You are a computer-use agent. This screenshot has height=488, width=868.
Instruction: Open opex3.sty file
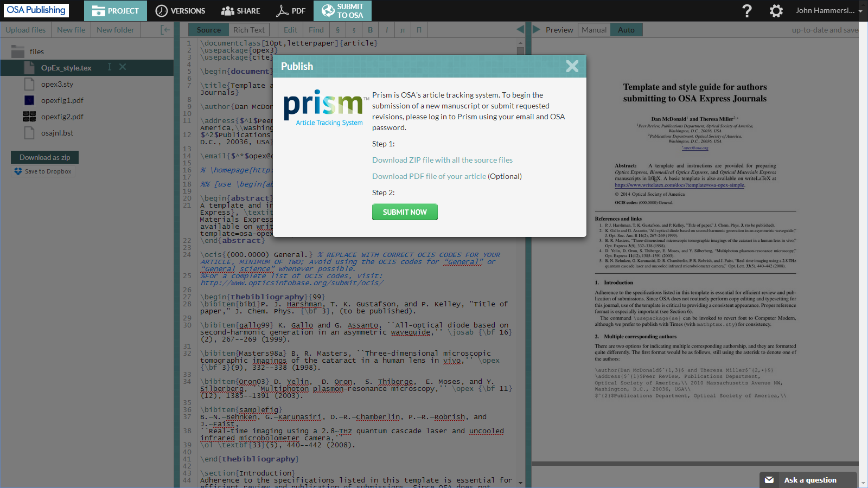pyautogui.click(x=57, y=84)
